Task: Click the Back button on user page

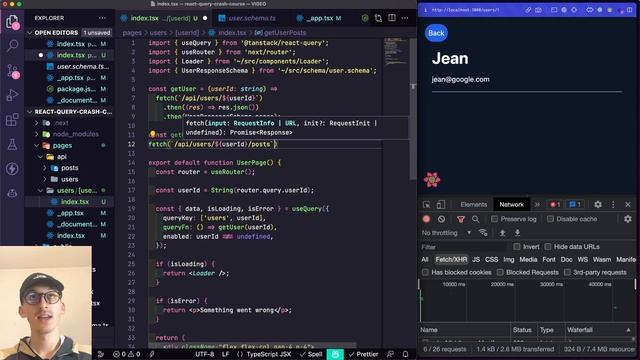Action: coord(436,33)
